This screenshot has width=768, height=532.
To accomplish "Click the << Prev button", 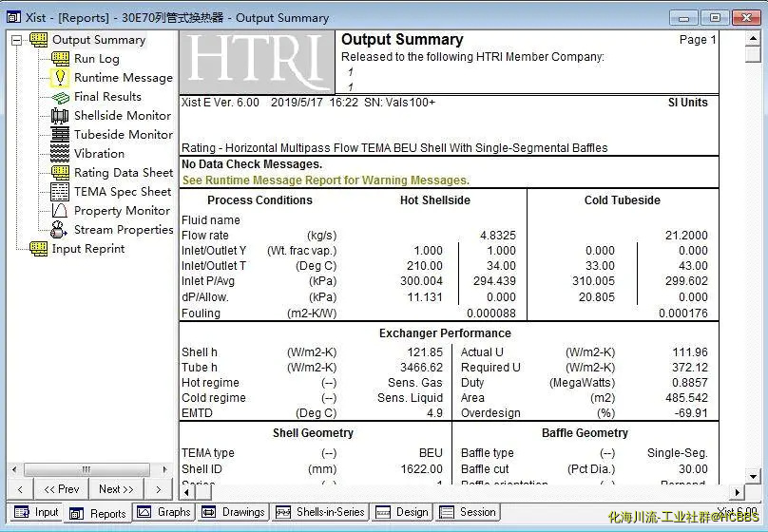I will pos(61,489).
